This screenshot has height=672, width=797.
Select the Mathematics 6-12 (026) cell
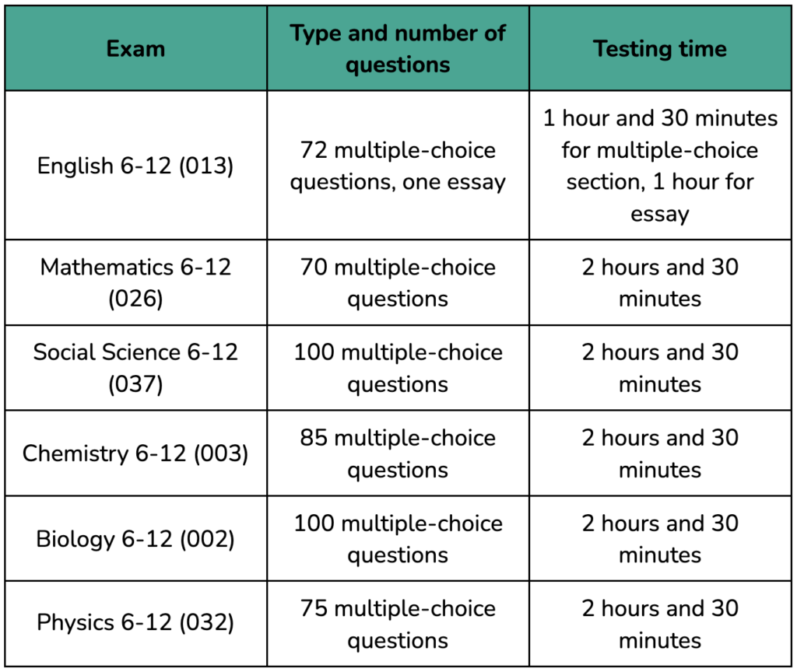pyautogui.click(x=135, y=282)
